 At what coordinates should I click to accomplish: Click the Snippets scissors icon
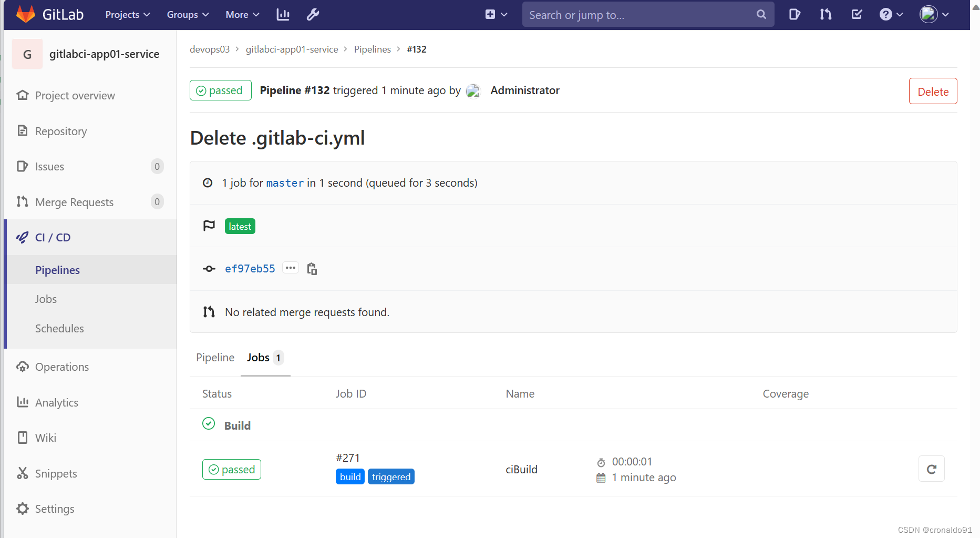[x=23, y=473]
